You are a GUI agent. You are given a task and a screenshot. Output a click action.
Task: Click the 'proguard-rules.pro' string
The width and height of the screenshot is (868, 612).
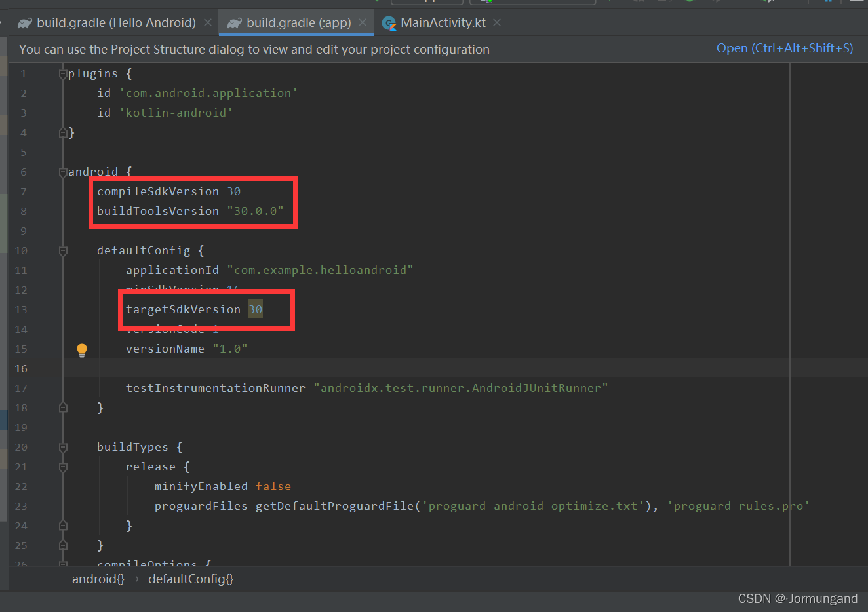click(738, 506)
